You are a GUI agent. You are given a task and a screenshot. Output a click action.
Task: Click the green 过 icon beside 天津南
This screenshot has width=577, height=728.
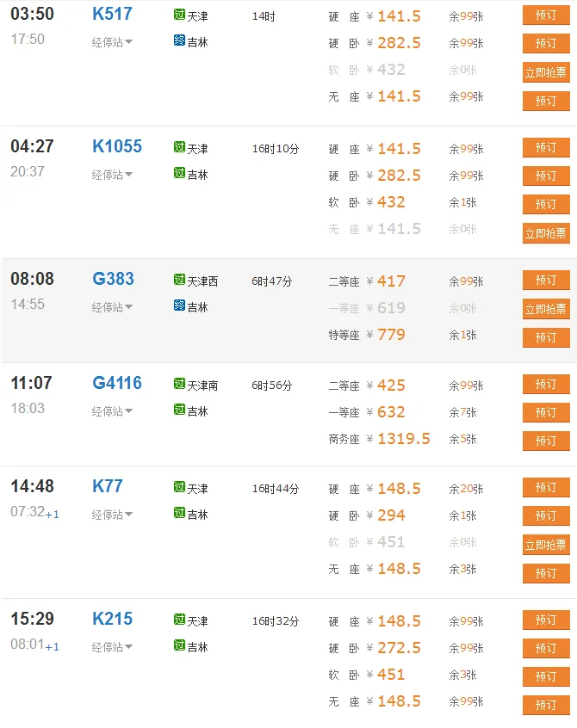click(179, 385)
